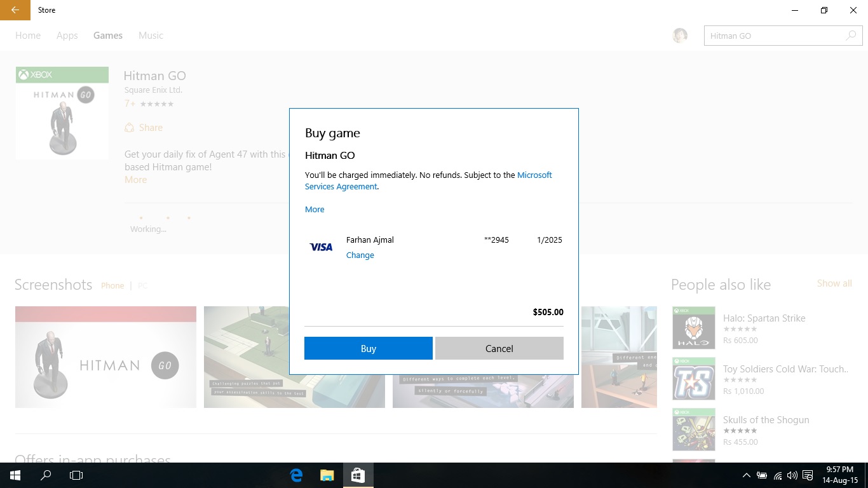Launch Microsoft Edge from the taskbar
This screenshot has width=868, height=488.
tap(296, 475)
